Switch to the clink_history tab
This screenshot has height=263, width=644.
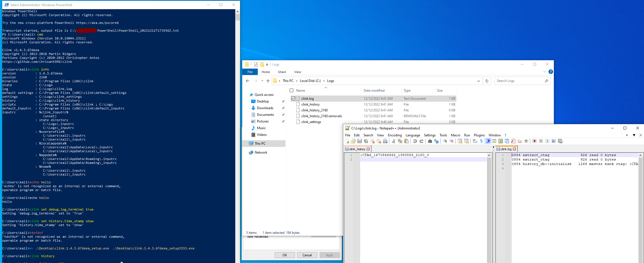[357, 149]
